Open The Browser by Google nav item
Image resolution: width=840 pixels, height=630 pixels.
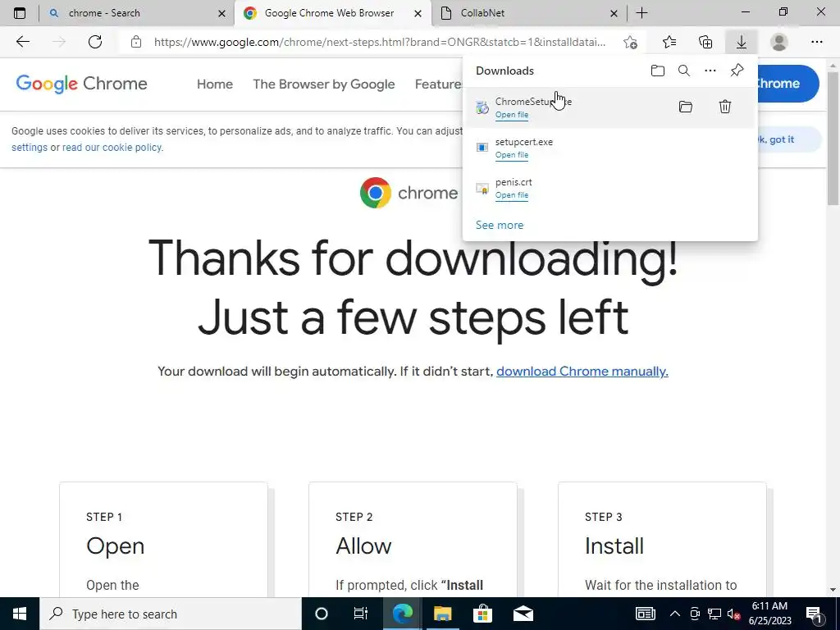pos(324,84)
